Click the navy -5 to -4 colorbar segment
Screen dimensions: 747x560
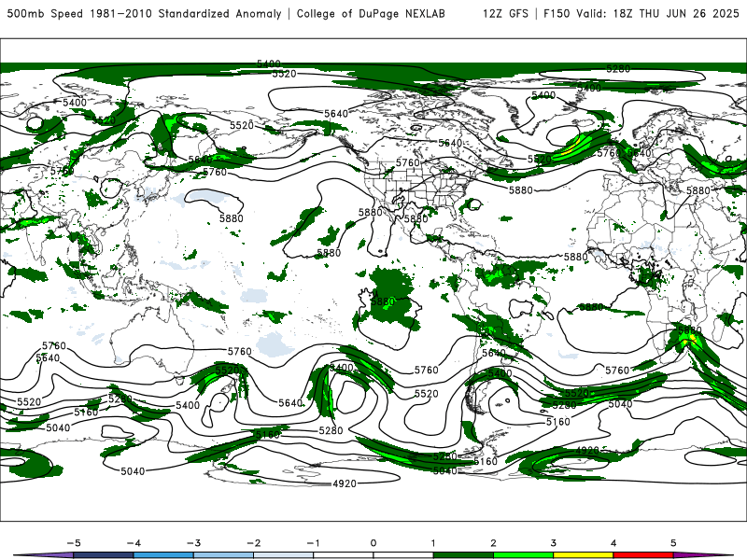coord(104,555)
